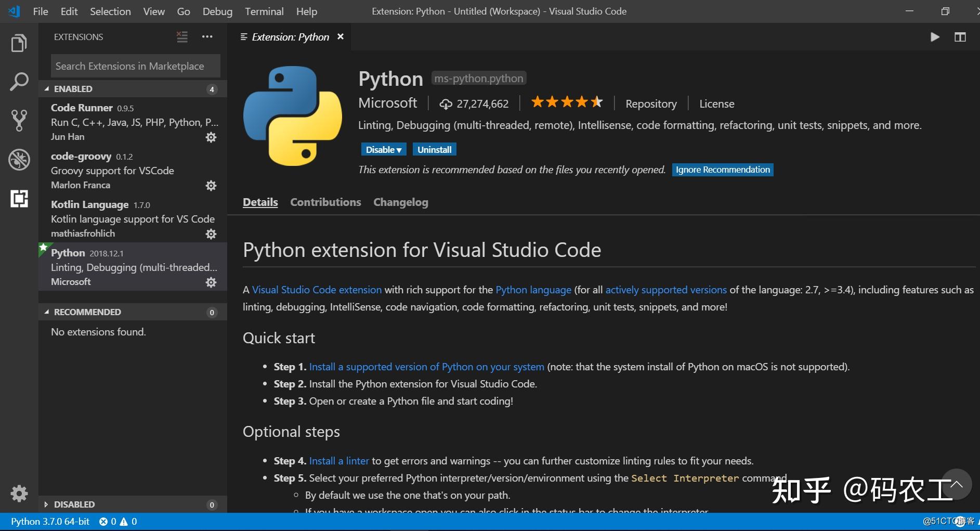Viewport: 980px width, 531px height.
Task: Open the Python language link
Action: tap(533, 290)
